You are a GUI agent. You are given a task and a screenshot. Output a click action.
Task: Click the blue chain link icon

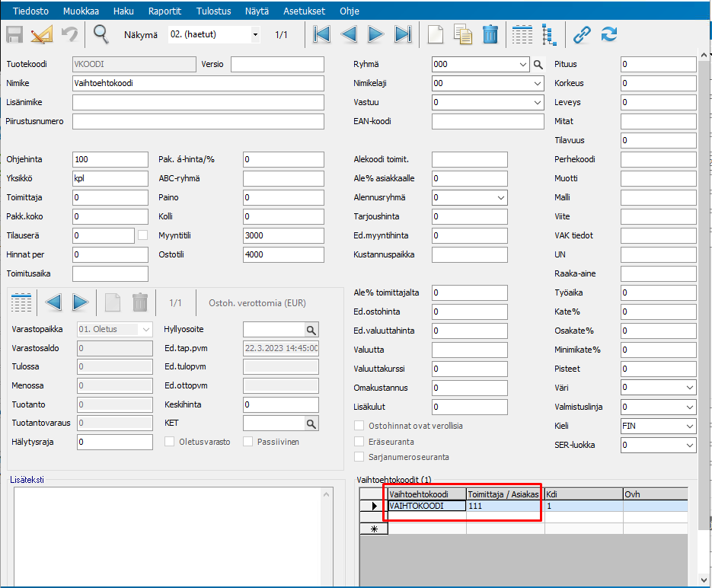tap(582, 34)
